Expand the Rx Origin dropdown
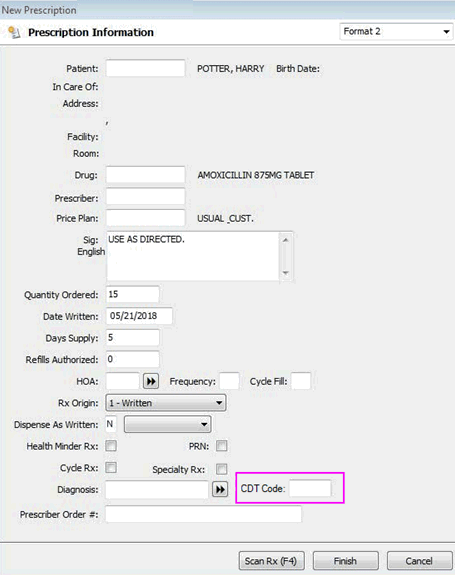 coord(166,403)
